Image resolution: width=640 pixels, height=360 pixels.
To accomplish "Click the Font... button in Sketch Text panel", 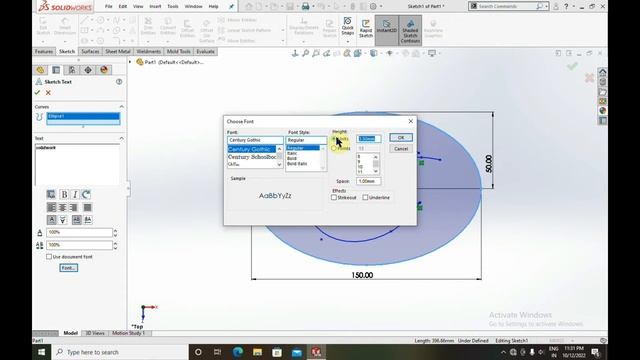I will coord(69,268).
